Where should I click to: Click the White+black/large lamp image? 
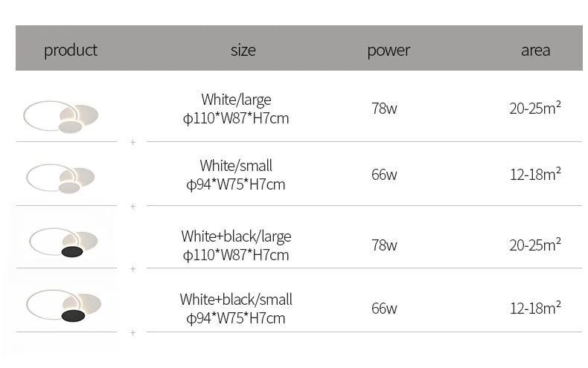64,242
